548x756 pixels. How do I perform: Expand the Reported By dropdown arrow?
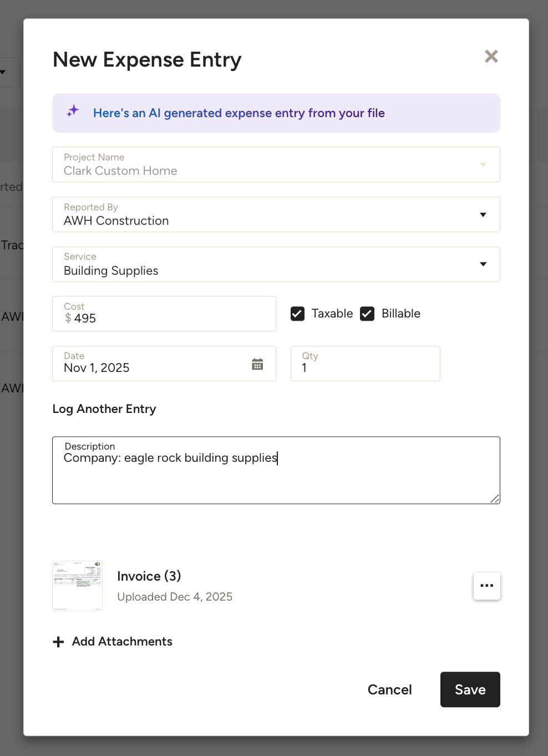pyautogui.click(x=483, y=215)
